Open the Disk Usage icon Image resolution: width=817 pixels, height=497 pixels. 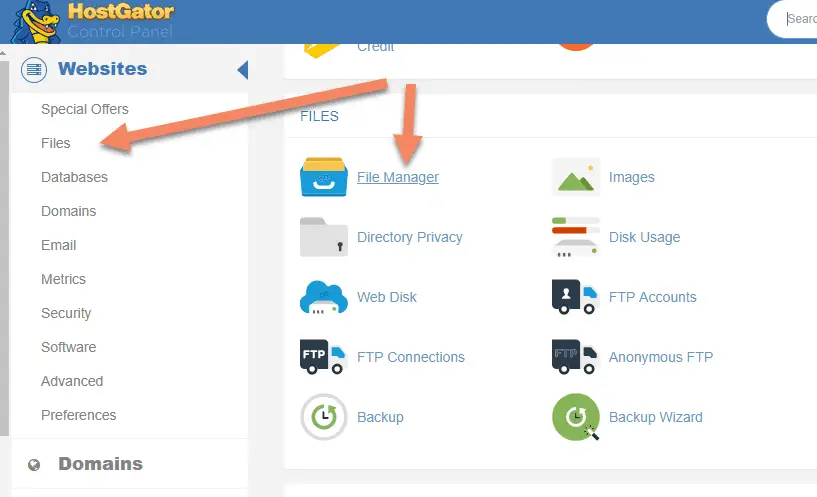[x=576, y=237]
